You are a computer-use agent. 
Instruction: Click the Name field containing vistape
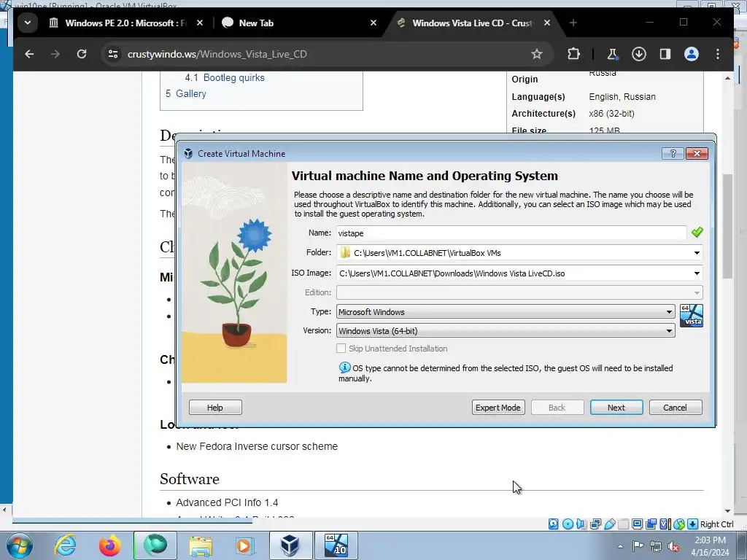(511, 233)
